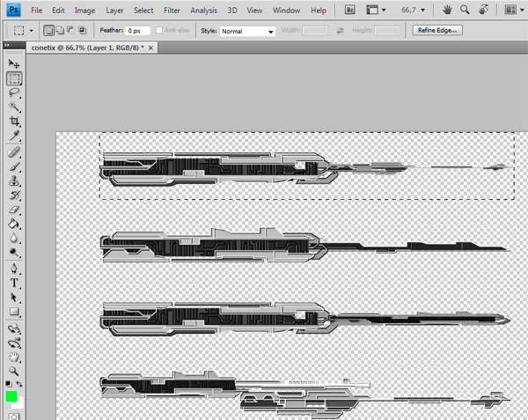
Task: Swap width and height values
Action: [340, 31]
